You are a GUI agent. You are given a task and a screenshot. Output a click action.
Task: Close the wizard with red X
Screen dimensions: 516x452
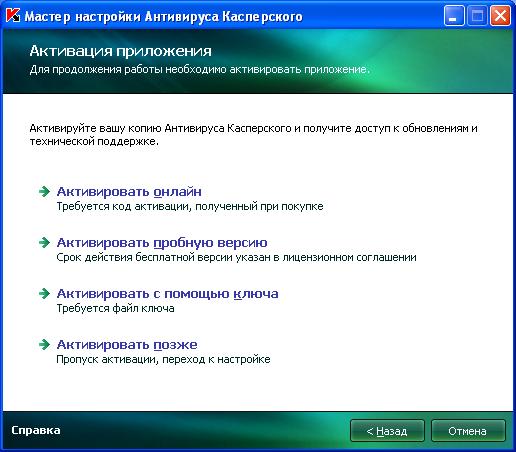(500, 16)
